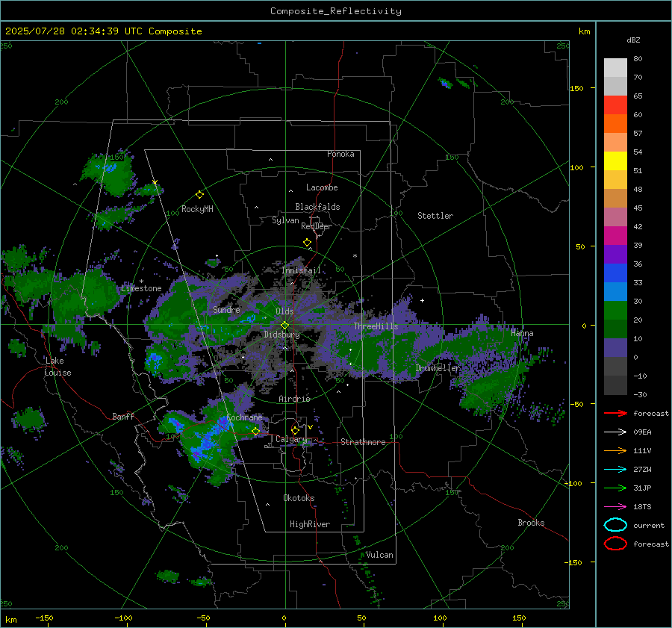Screen dimensions: 672x628
Task: Click the magenta 18TS arrow legend icon
Action: [x=615, y=507]
